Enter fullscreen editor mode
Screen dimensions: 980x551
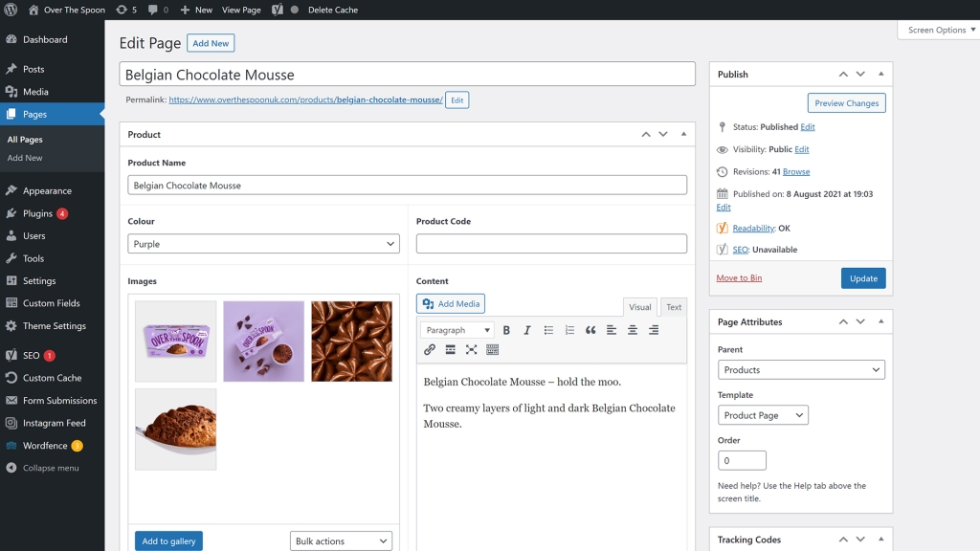[472, 350]
